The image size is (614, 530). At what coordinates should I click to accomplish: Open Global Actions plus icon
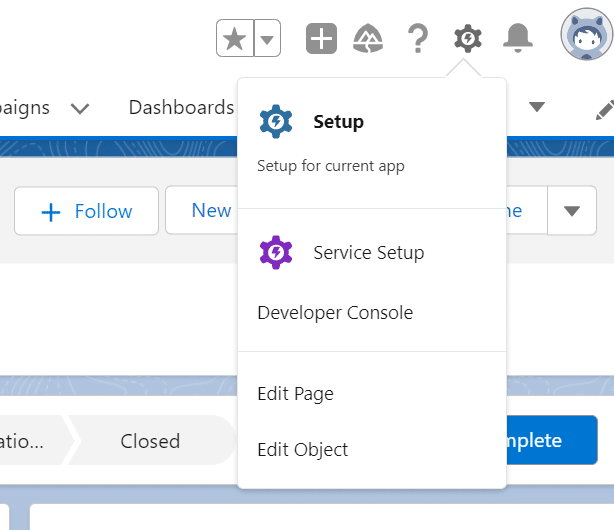pos(321,39)
